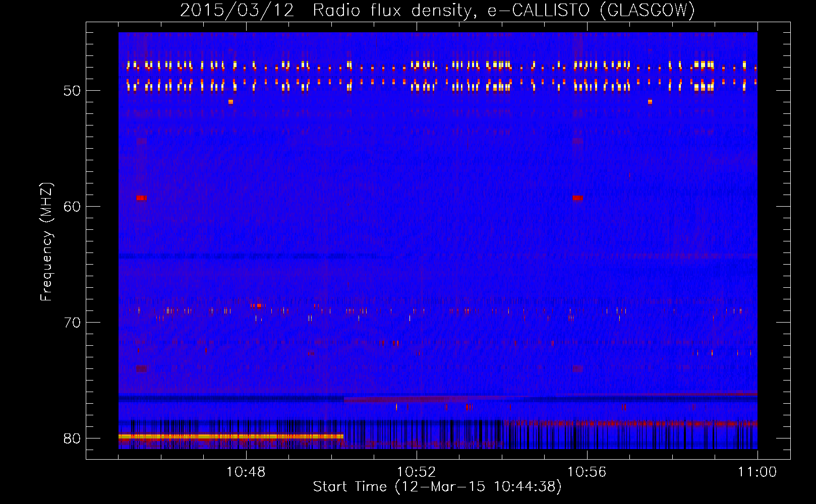Click the 70 frequency tick label
This screenshot has width=816, height=504.
(x=72, y=323)
